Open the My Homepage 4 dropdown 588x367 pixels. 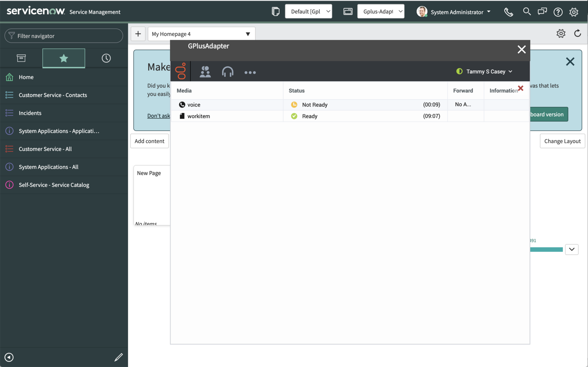point(201,34)
